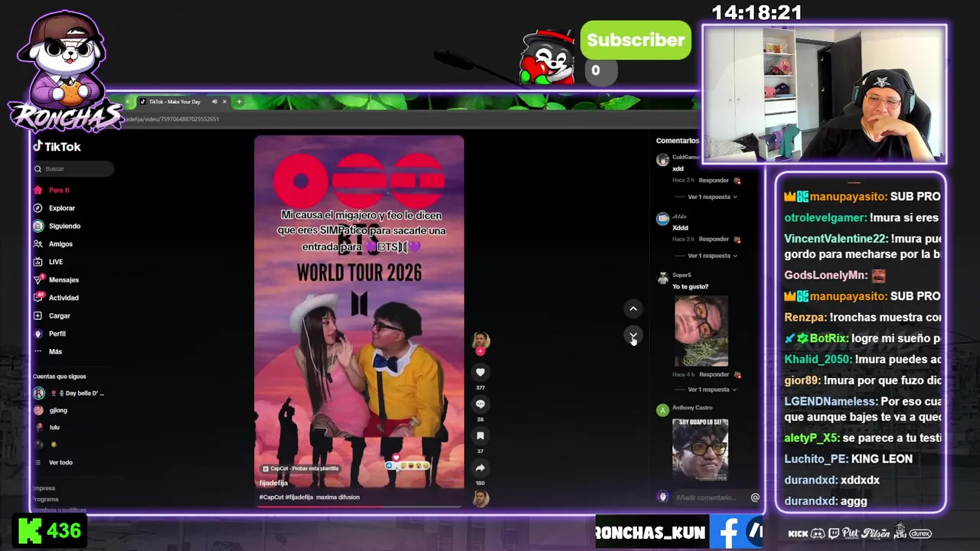Click the Actividad notifications icon

tap(38, 298)
